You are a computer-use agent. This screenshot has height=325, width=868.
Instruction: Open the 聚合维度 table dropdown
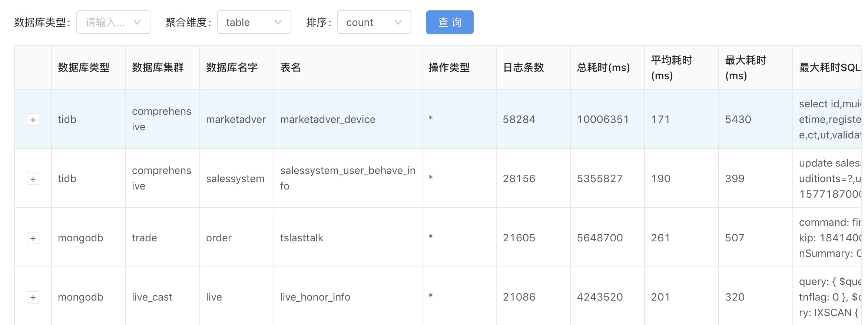coord(254,22)
